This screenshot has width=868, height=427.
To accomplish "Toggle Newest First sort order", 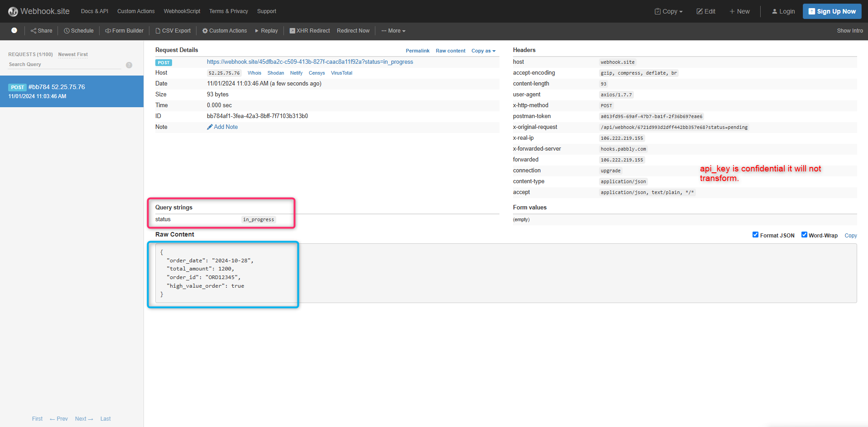I will tap(73, 54).
